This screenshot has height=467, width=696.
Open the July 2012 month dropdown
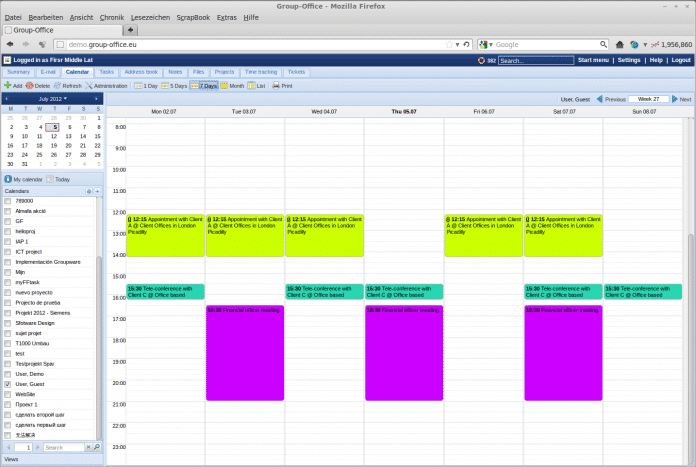tap(52, 100)
